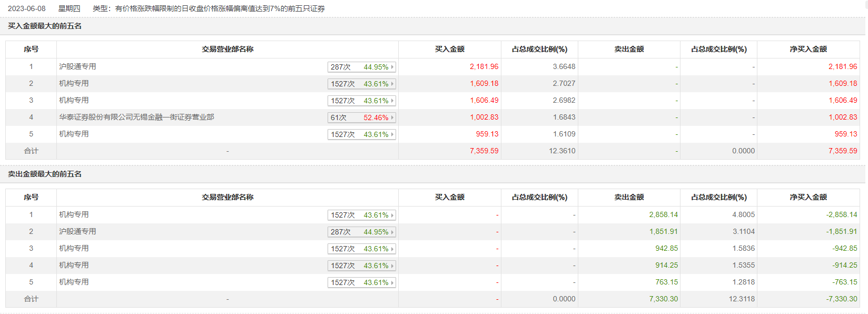
Task: Open 华泰证券股份有限公司无锡金融一街证券营业部 link
Action: tap(136, 117)
